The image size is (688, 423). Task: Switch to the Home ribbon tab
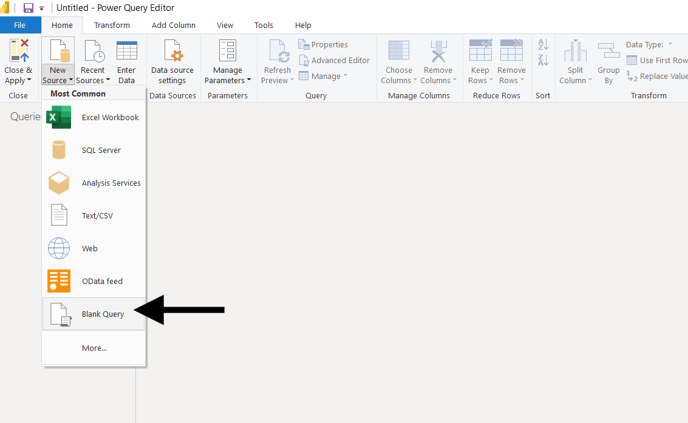(x=62, y=25)
